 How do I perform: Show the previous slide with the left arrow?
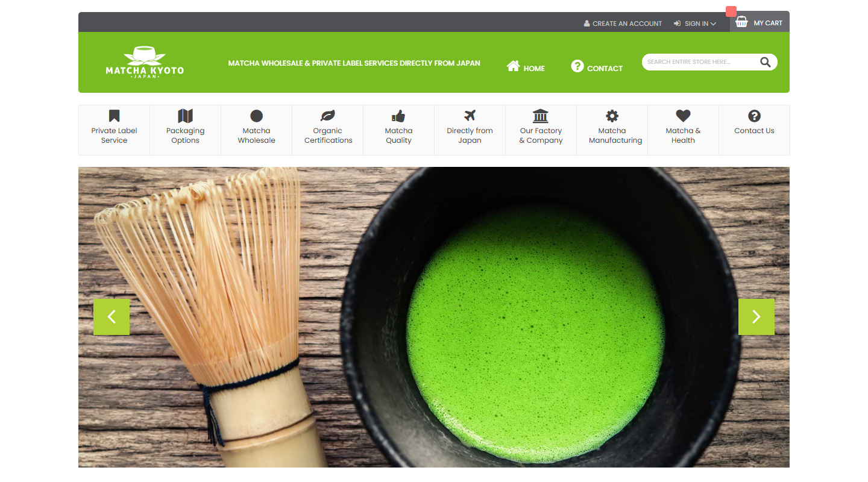click(112, 317)
